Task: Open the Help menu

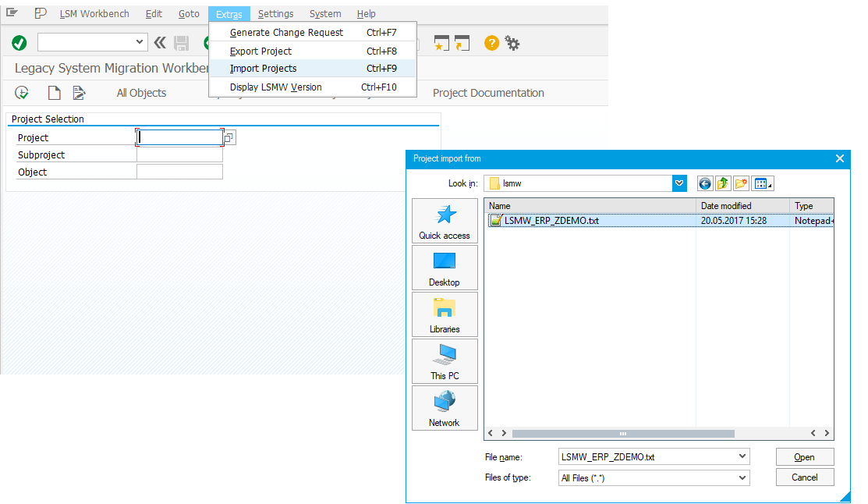Action: 366,14
